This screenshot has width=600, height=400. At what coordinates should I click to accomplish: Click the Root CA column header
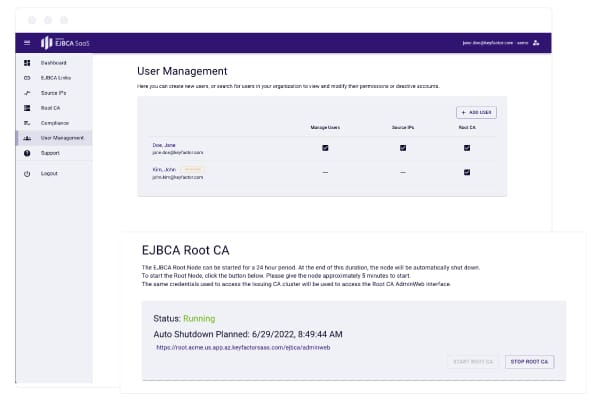467,127
